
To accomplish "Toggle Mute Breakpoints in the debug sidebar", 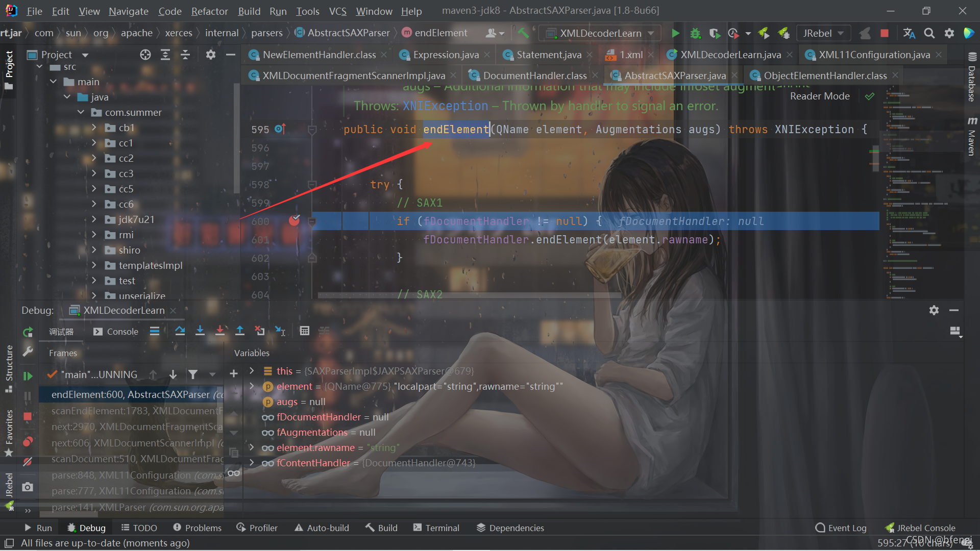I will tap(28, 462).
